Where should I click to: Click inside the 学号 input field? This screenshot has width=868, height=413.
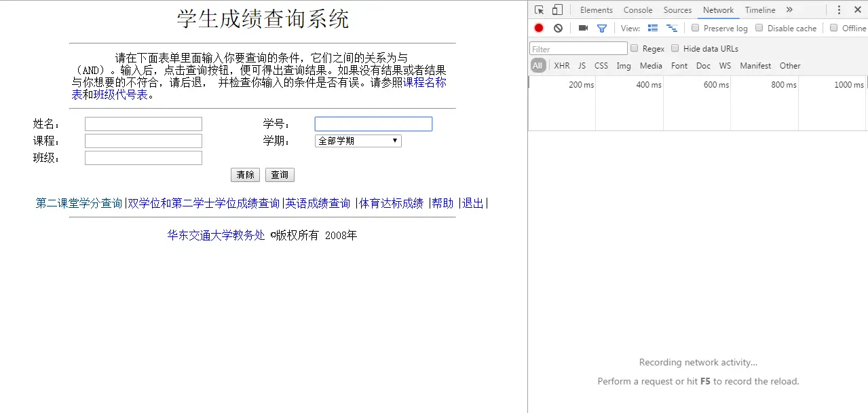click(x=373, y=124)
